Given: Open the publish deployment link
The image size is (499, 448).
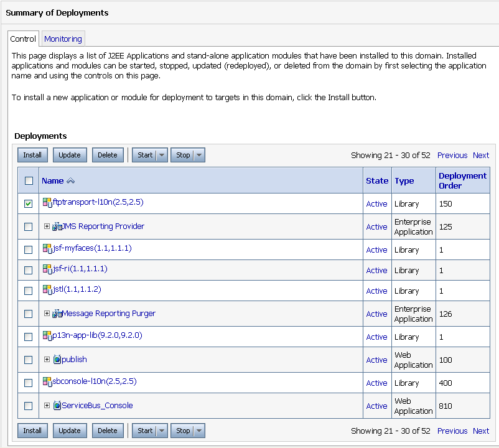Looking at the screenshot, I should pos(74,360).
